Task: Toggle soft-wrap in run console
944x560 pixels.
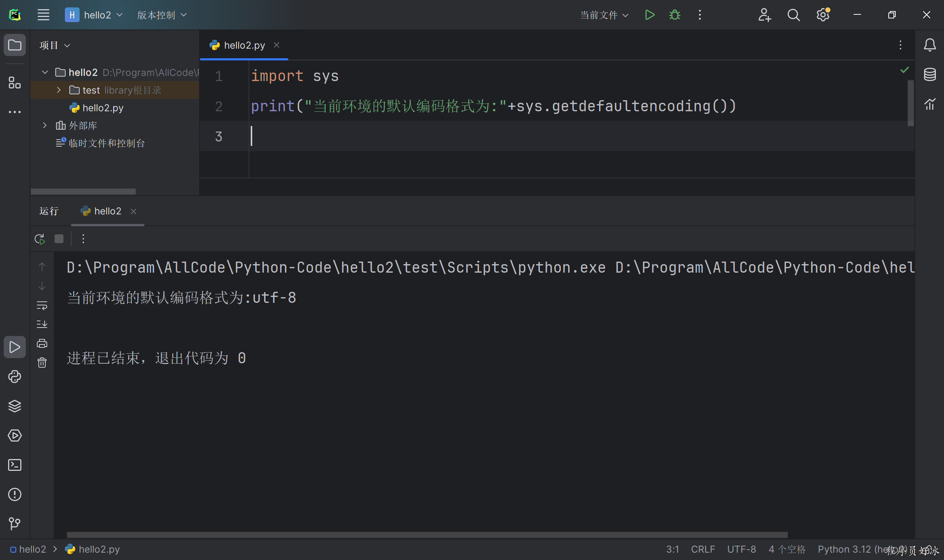Action: coord(42,305)
